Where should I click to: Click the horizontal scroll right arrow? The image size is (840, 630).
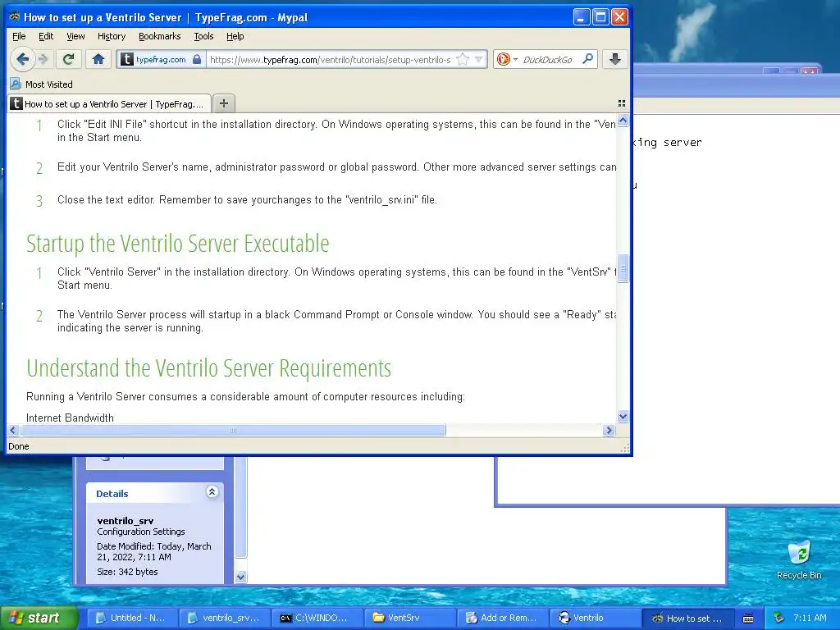click(609, 430)
